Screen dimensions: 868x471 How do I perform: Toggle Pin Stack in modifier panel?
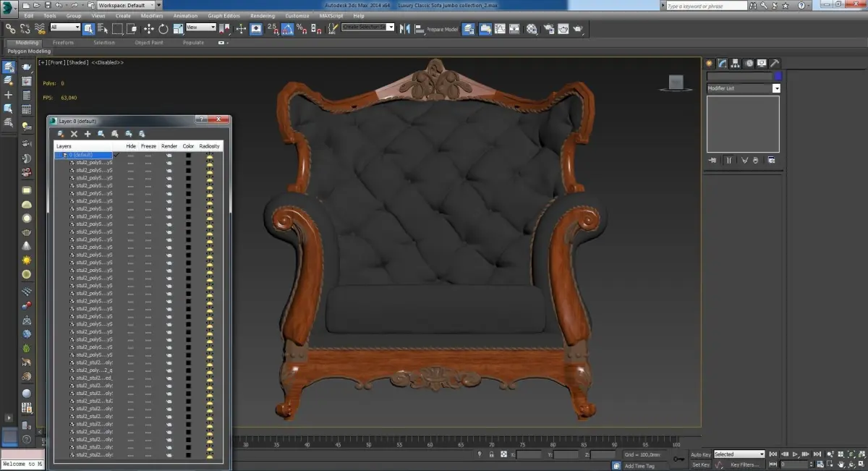click(x=713, y=160)
